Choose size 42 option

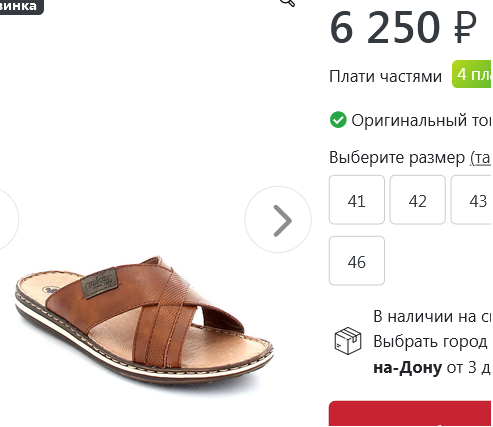tap(417, 200)
